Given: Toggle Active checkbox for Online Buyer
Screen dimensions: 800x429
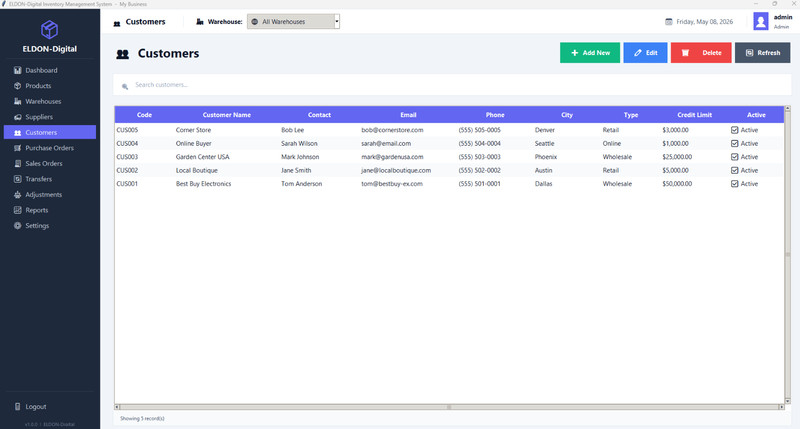Looking at the screenshot, I should (x=735, y=143).
